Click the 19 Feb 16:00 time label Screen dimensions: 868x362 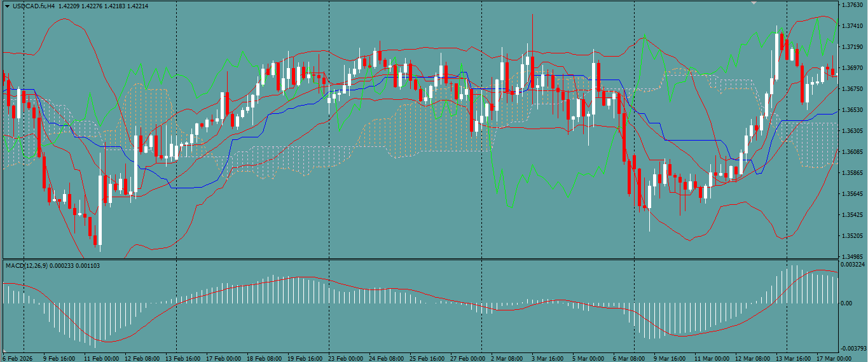coord(305,358)
